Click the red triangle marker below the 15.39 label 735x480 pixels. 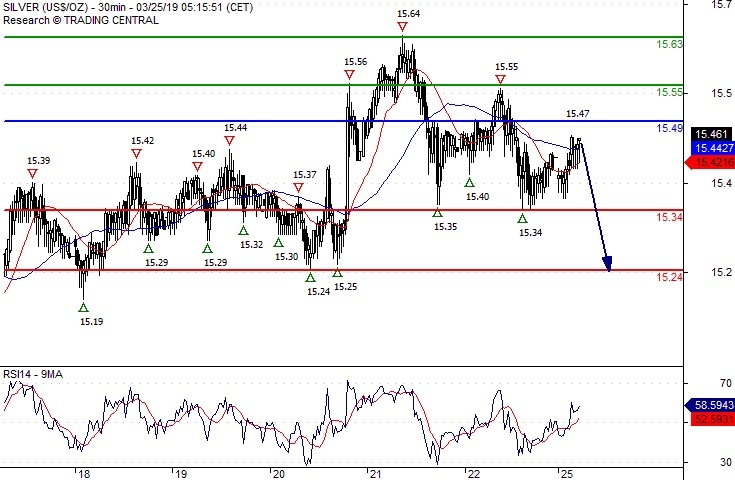32,174
